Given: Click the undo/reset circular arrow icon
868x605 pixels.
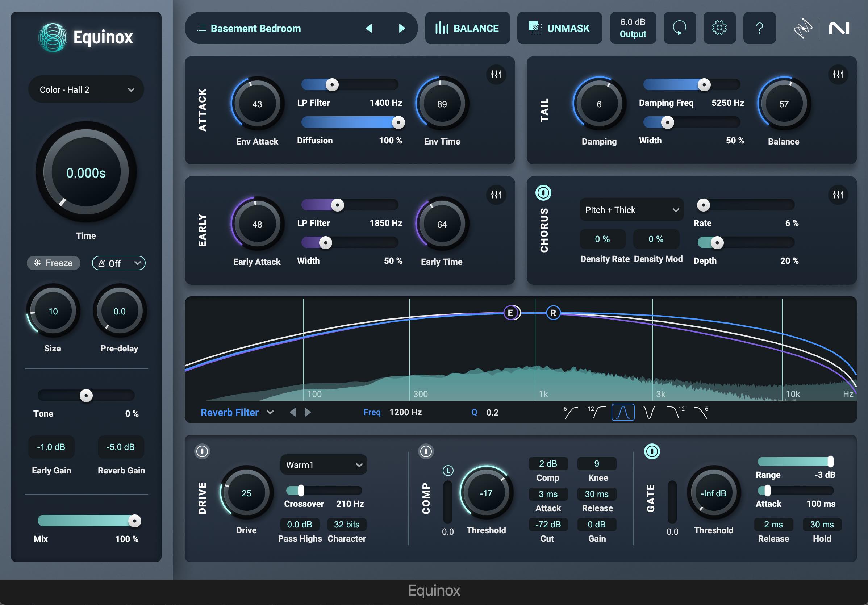Looking at the screenshot, I should pos(679,28).
